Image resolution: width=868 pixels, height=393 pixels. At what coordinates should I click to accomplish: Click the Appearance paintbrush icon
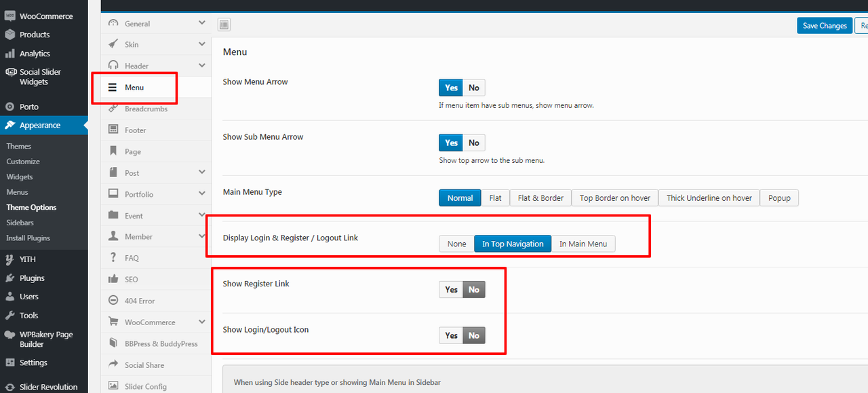10,125
